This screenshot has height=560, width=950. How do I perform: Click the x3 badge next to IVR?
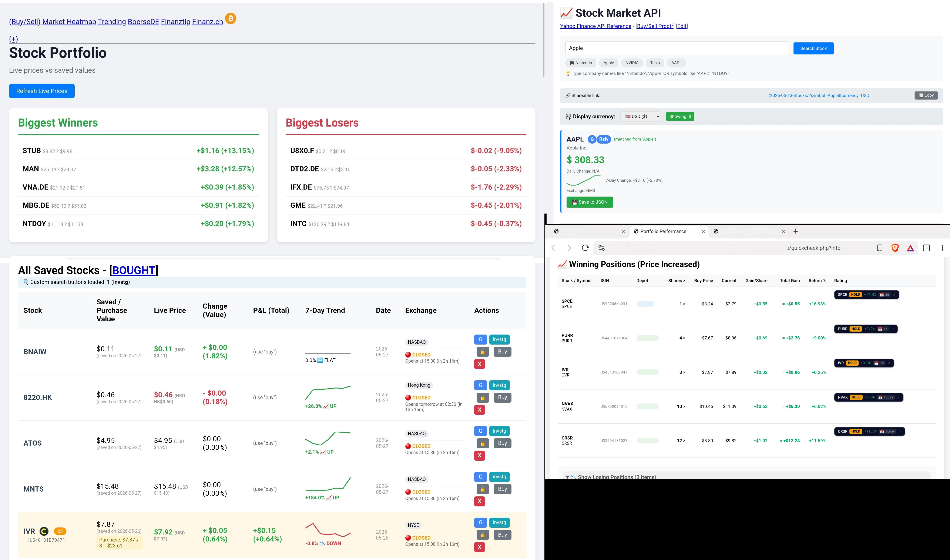60,531
